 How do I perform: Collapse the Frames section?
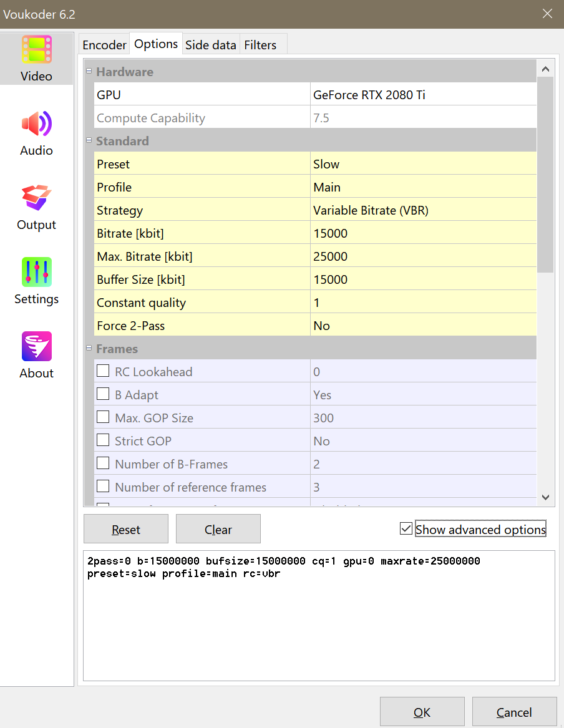tap(89, 349)
